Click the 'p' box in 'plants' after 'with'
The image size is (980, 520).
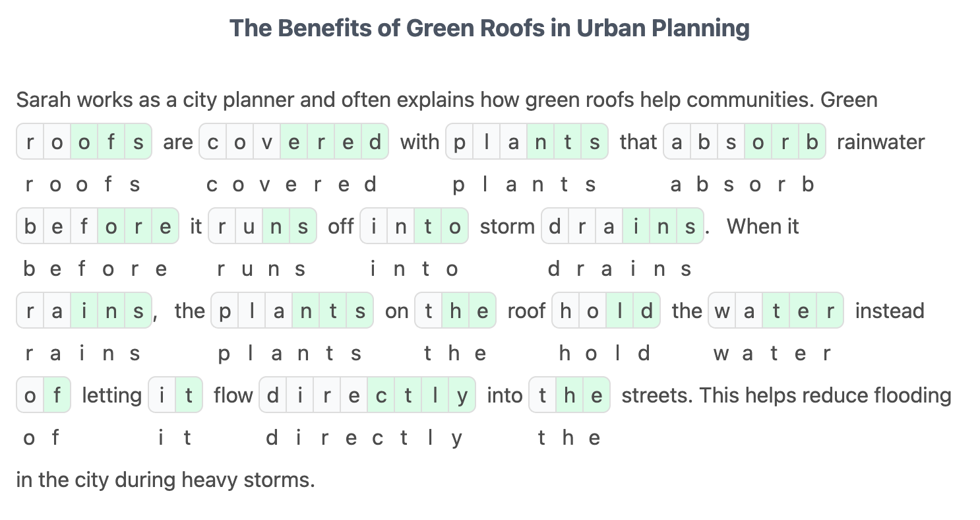click(x=460, y=142)
